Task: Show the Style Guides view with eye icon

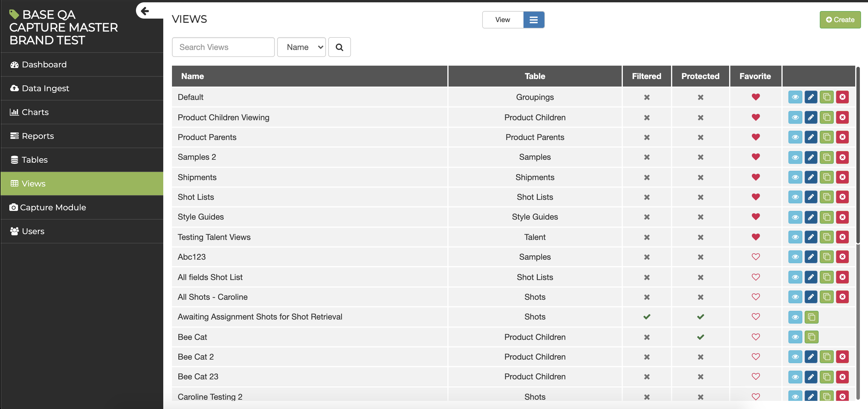Action: (795, 217)
